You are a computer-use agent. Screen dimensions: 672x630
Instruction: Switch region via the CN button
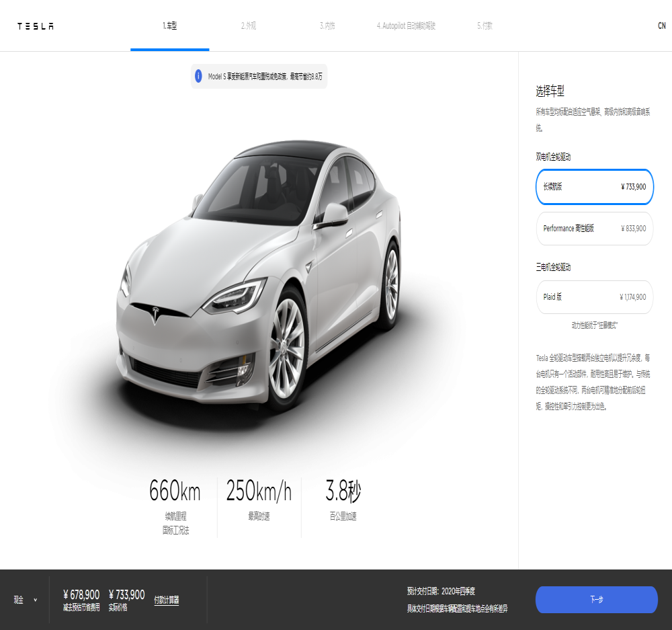point(662,26)
